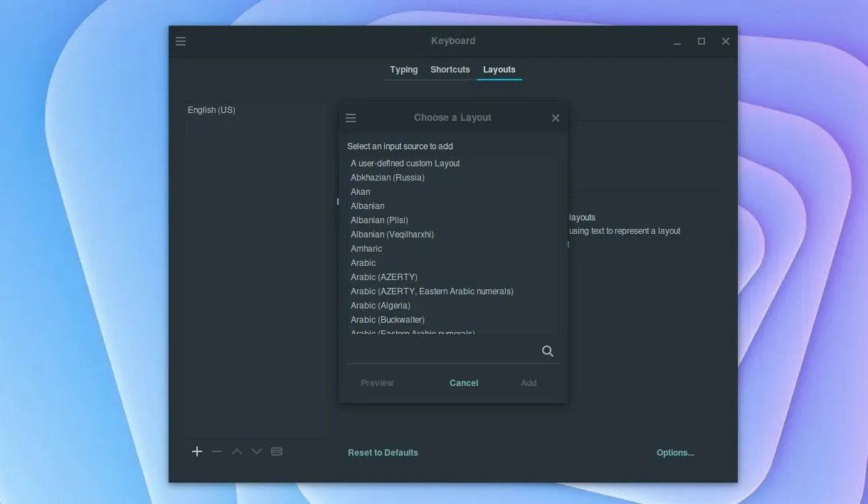Click Reset to Defaults
Image resolution: width=868 pixels, height=504 pixels.
click(x=383, y=452)
